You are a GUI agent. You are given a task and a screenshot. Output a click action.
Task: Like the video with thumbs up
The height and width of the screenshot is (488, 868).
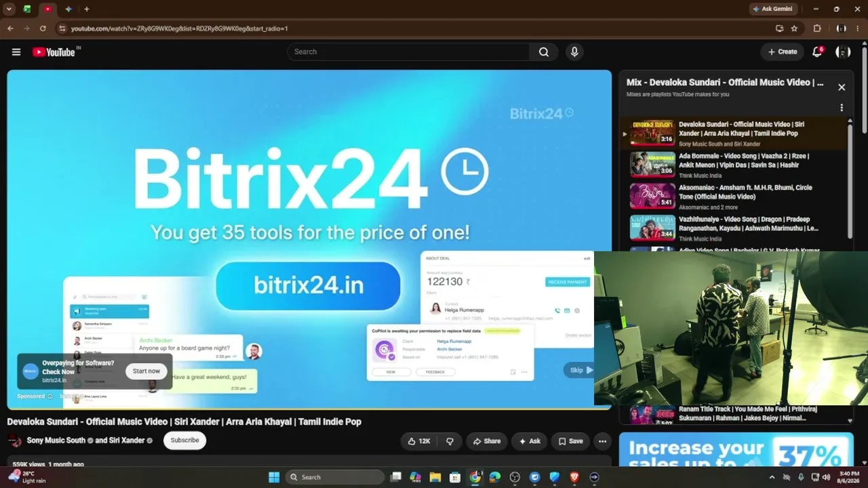418,441
